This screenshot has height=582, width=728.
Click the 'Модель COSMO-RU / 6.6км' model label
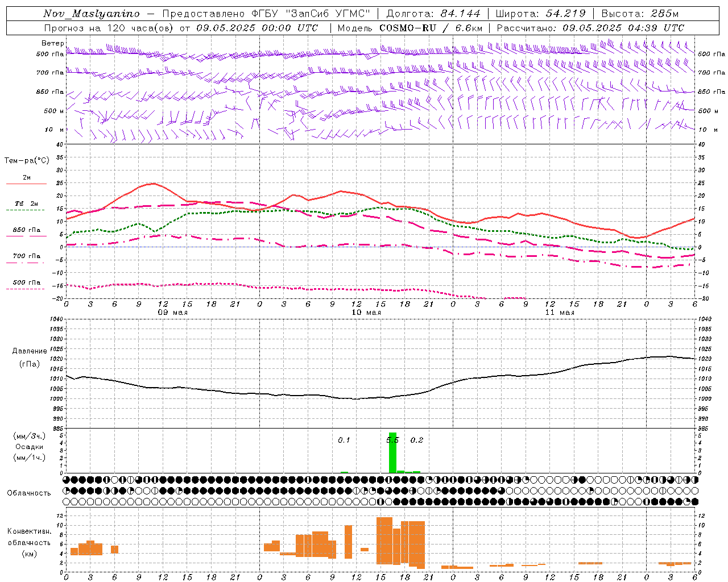click(410, 28)
